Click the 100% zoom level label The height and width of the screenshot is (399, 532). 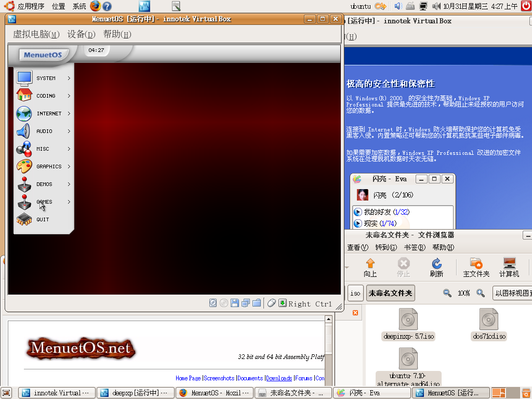coord(464,293)
